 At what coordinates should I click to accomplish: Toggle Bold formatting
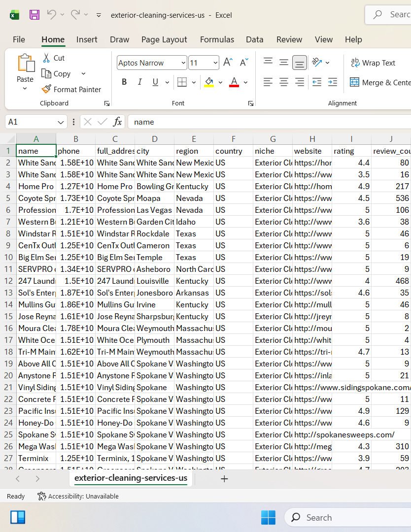coord(124,82)
